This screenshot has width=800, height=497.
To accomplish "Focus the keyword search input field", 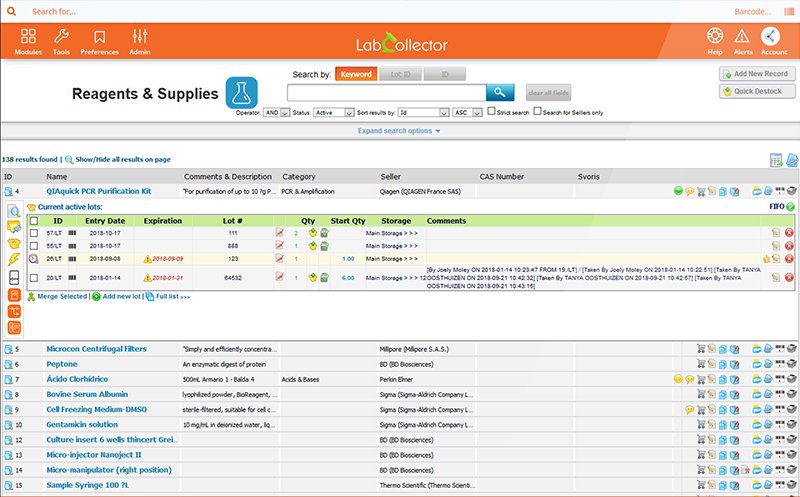I will pyautogui.click(x=387, y=92).
